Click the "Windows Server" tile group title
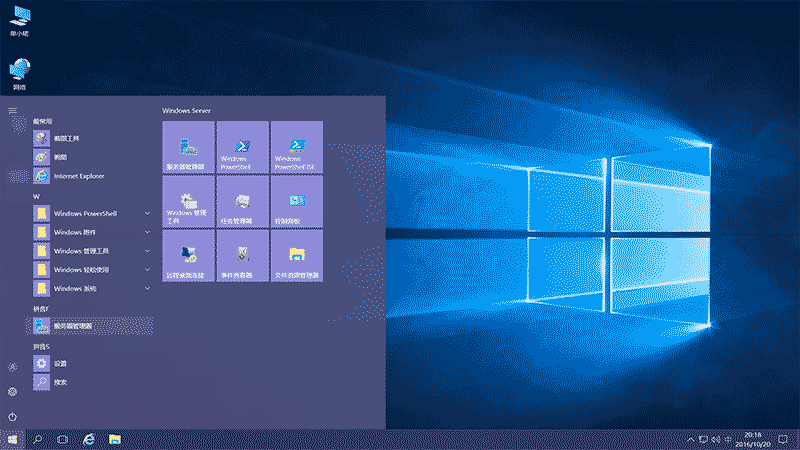Screen dimensions: 800x450 tap(186, 110)
